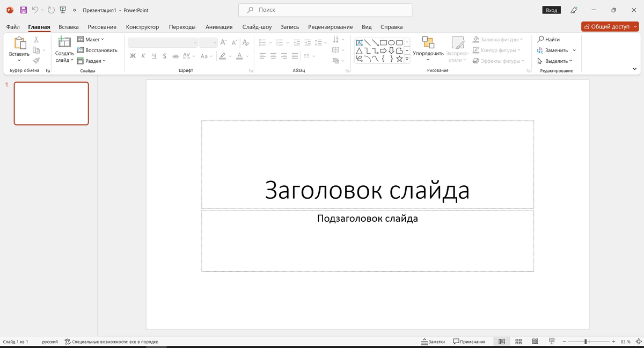
Task: Click the Arrange icon
Action: [428, 42]
